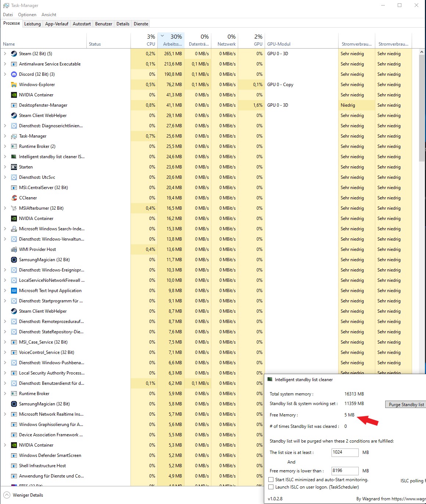Expand Dienstshost: Windows-Verwaltung row
This screenshot has height=504, width=426.
(5, 239)
